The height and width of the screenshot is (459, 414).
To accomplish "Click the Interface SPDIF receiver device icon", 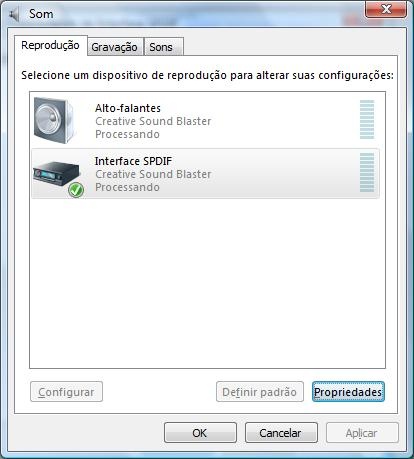I will point(57,174).
